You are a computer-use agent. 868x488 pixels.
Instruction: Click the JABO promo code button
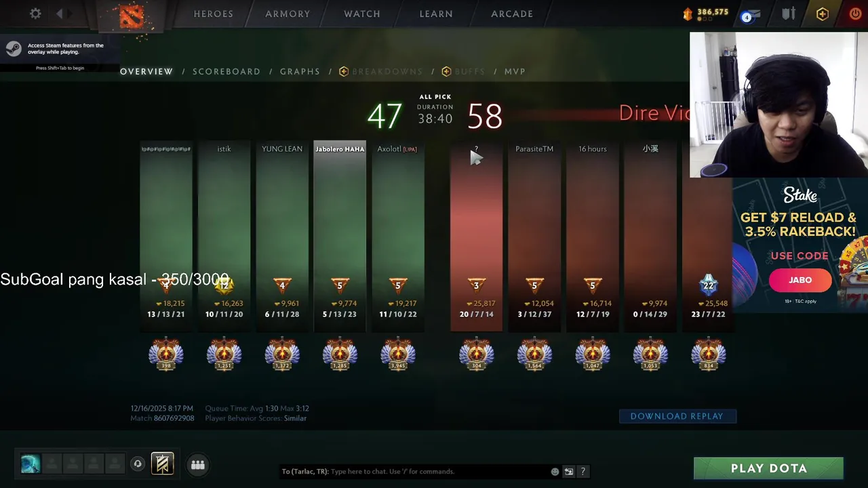coord(800,280)
